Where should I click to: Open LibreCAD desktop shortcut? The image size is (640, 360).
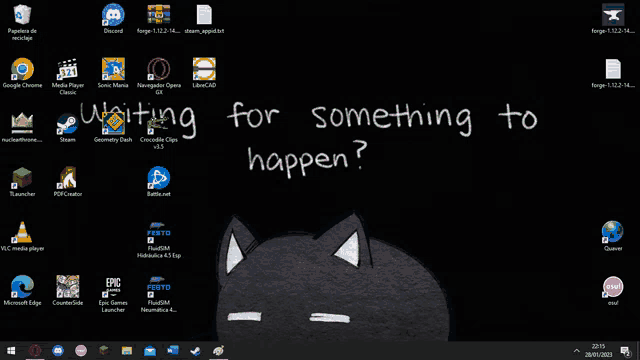204,73
